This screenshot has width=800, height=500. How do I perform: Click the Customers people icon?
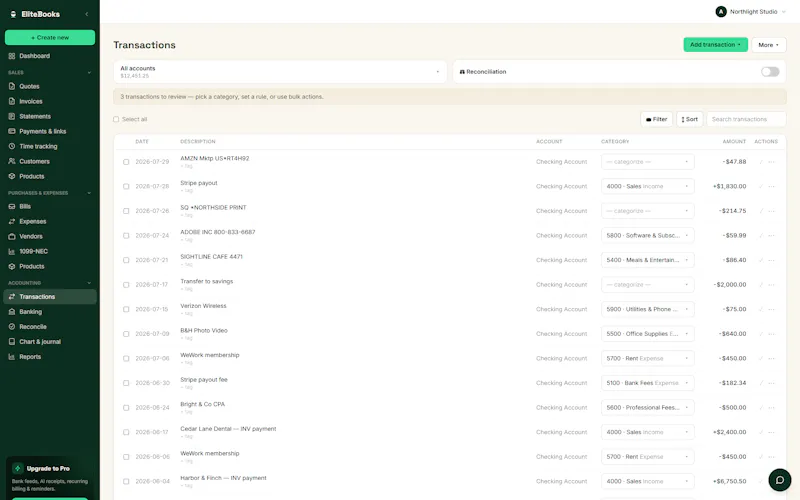tap(12, 161)
